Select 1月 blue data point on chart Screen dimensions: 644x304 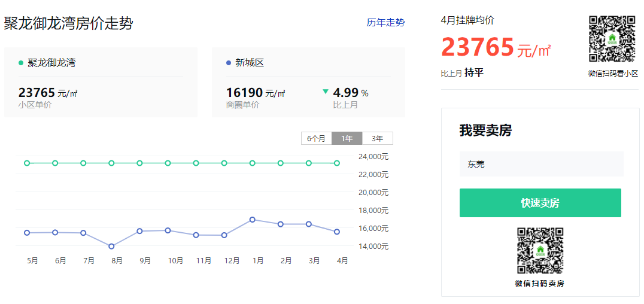(x=253, y=220)
